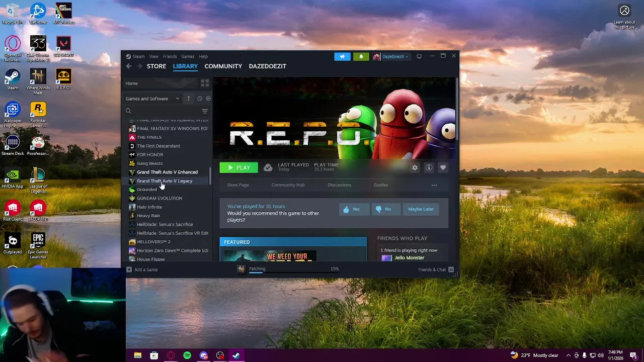The width and height of the screenshot is (644, 362).
Task: Open Discord from the taskbar
Action: pyautogui.click(x=203, y=355)
